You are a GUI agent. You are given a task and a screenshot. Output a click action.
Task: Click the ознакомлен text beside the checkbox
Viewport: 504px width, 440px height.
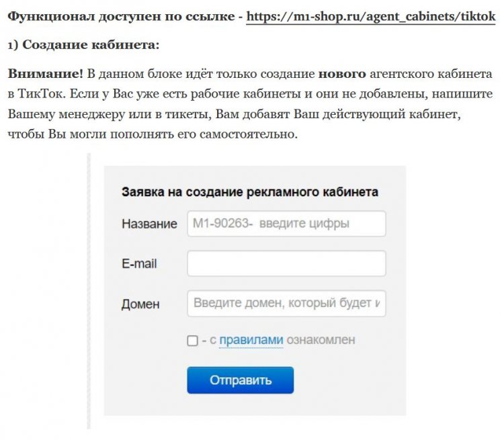(x=321, y=340)
